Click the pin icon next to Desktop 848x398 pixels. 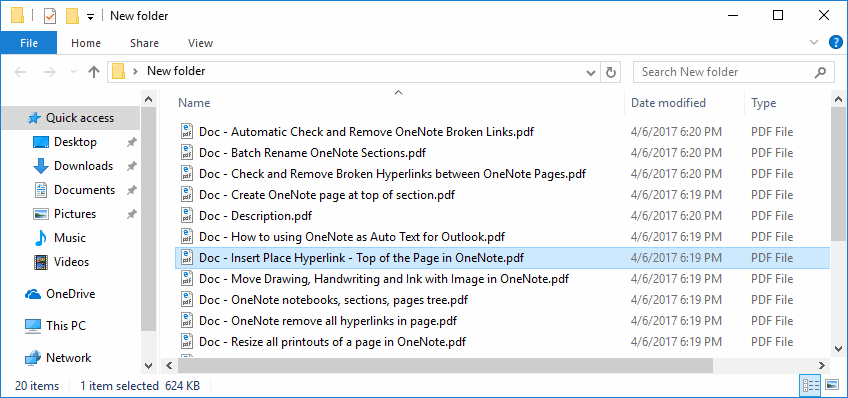(x=131, y=142)
